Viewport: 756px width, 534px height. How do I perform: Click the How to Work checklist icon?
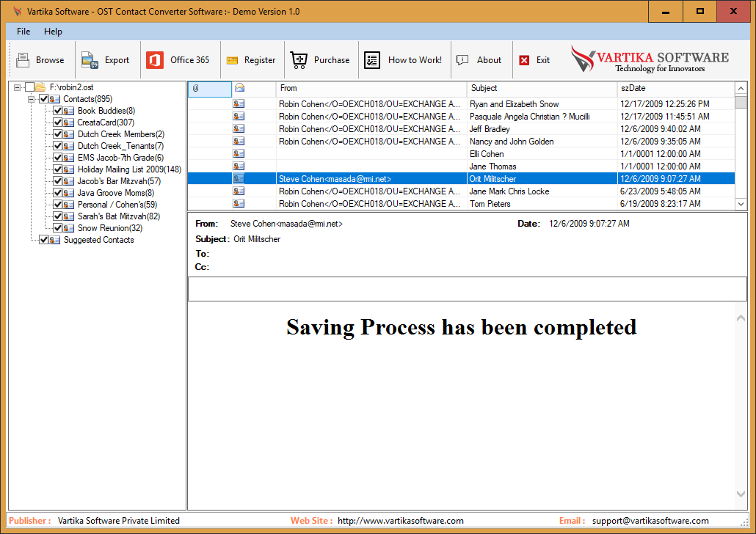point(371,60)
